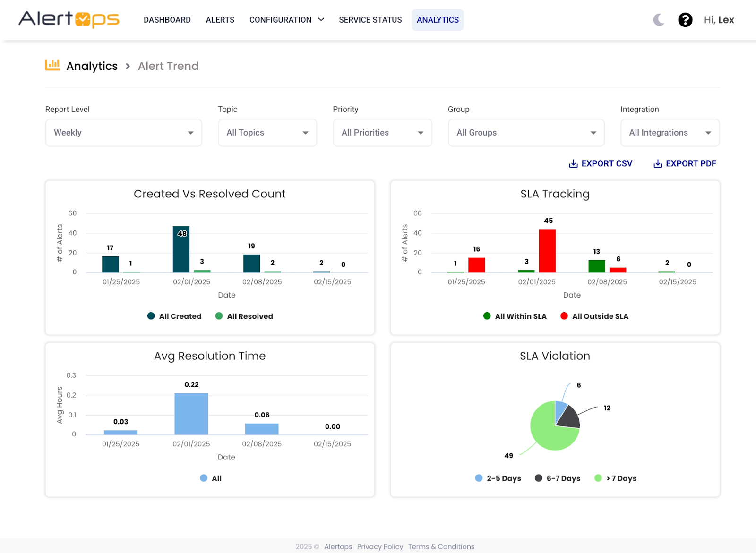The width and height of the screenshot is (756, 553).
Task: Expand the Configuration menu
Action: [x=286, y=20]
